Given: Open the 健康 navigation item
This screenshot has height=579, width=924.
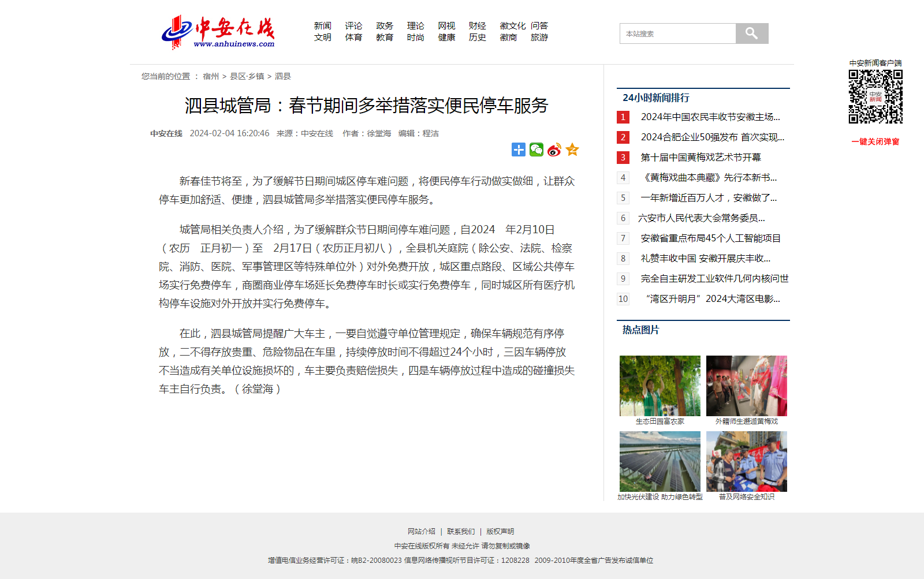Looking at the screenshot, I should click(x=446, y=38).
